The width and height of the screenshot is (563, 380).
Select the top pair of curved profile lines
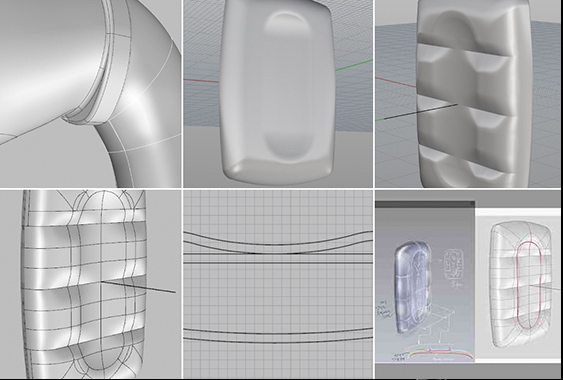(x=278, y=242)
